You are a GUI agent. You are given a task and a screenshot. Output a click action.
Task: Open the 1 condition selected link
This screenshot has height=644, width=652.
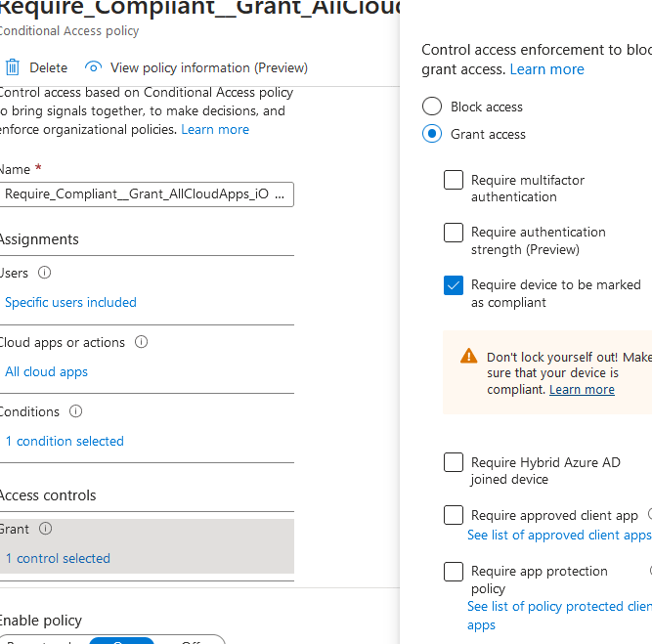[x=65, y=441]
